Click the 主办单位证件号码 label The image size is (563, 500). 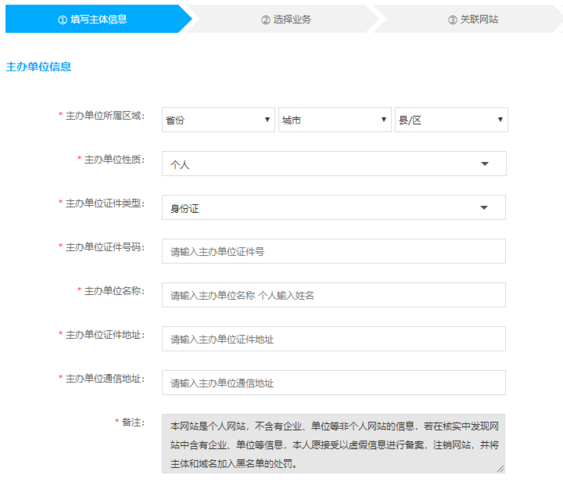click(105, 247)
